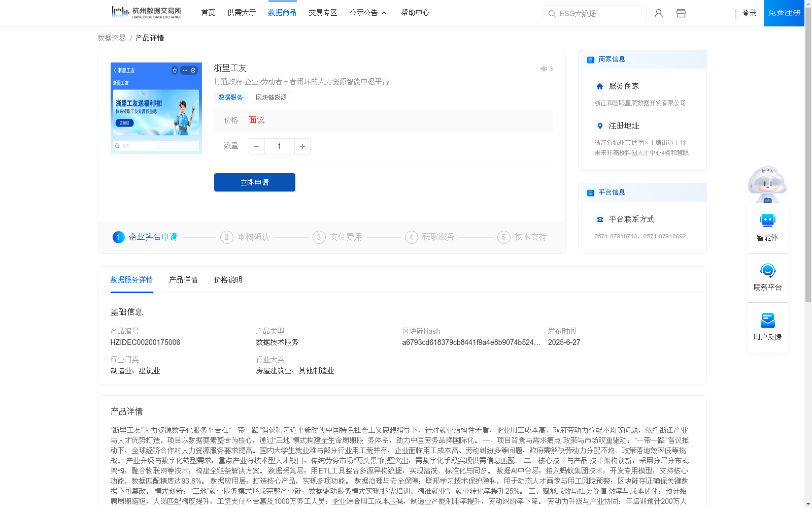Click the 区块链溯源 tag

(x=272, y=98)
